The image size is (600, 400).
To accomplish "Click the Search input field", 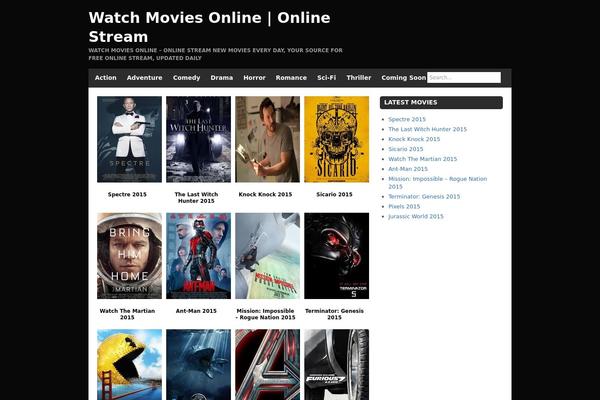I will pos(464,77).
